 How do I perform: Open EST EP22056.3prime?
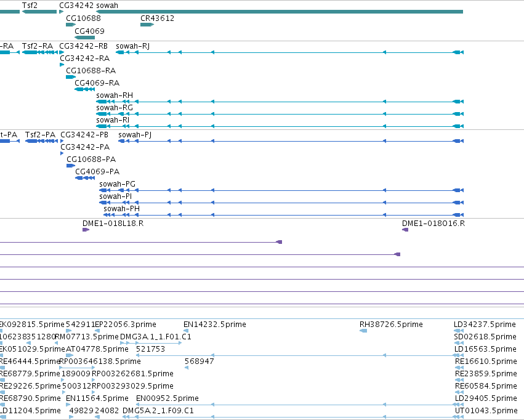[126, 325]
